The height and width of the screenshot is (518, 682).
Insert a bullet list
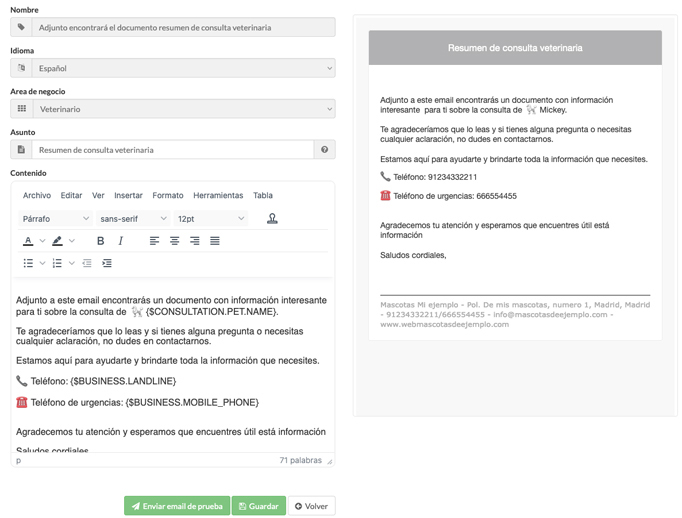click(28, 263)
